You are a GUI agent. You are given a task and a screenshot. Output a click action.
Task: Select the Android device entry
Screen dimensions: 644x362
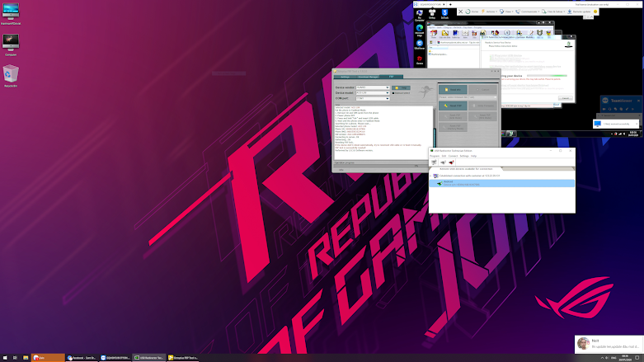(x=502, y=183)
